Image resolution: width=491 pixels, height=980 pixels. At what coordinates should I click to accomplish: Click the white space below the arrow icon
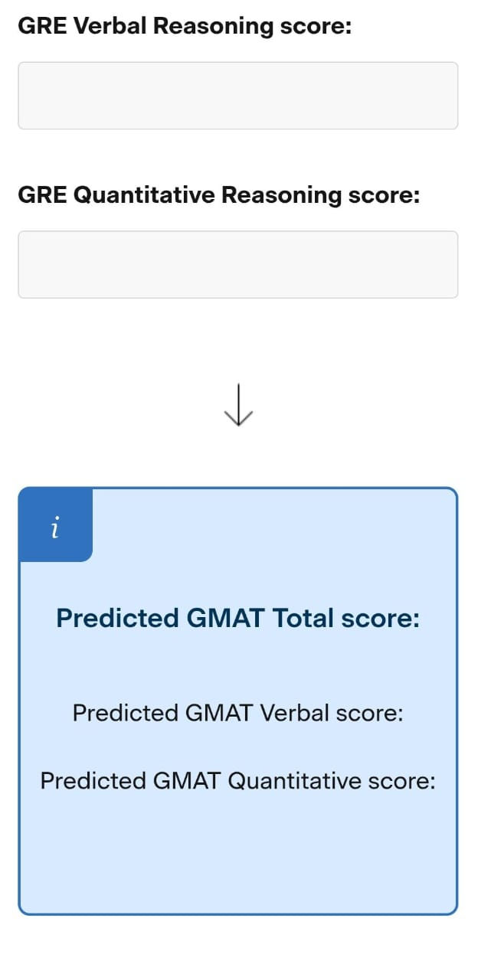[x=238, y=456]
